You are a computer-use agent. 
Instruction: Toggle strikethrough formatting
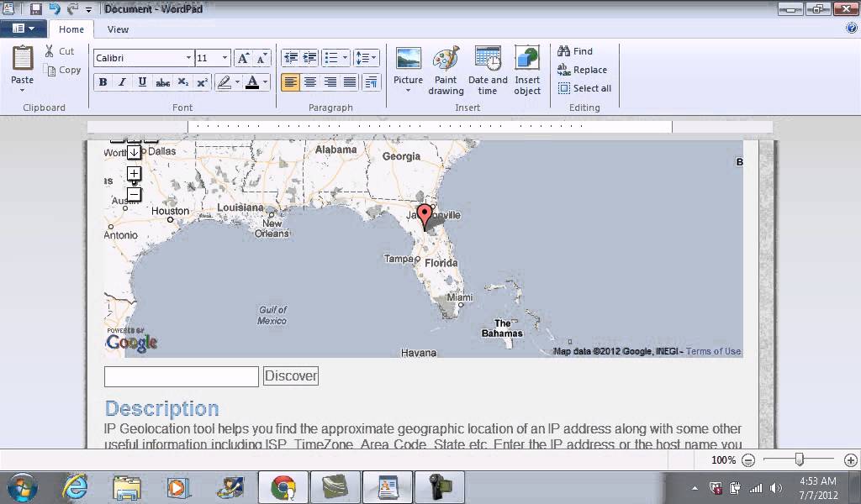(162, 82)
